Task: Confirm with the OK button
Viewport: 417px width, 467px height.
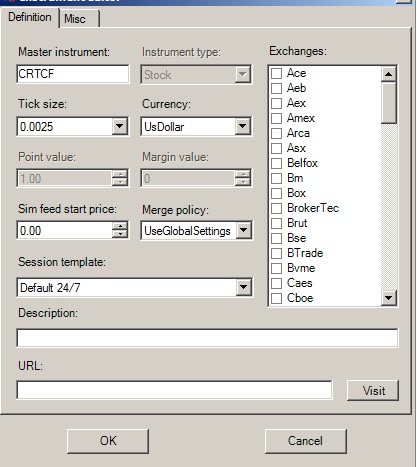Action: (108, 441)
